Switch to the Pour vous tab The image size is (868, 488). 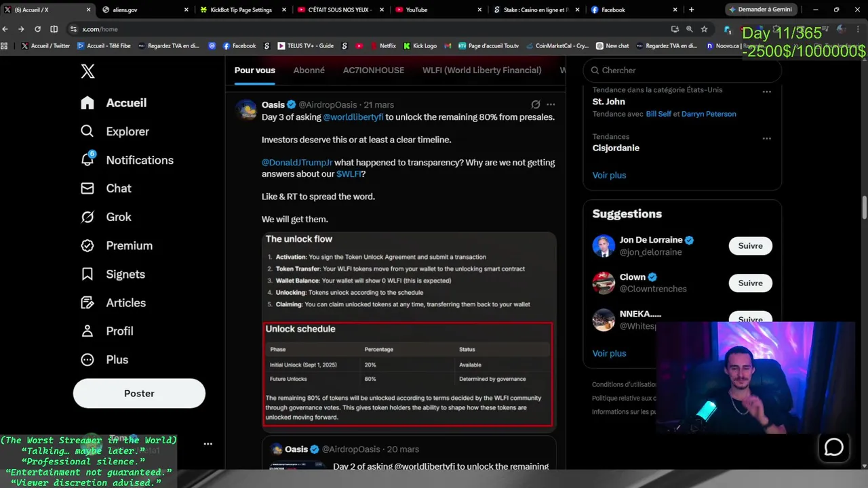pos(255,70)
